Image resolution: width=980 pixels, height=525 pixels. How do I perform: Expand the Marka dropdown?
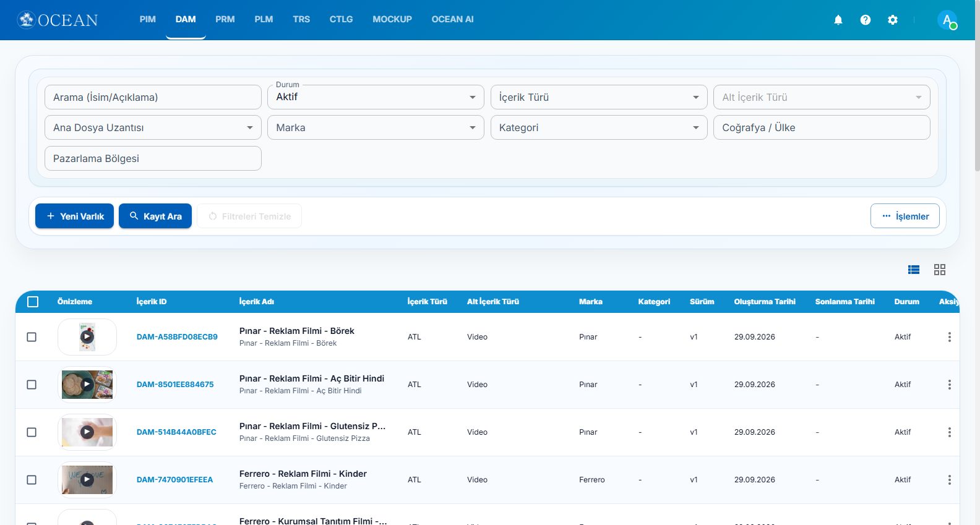[x=376, y=128]
